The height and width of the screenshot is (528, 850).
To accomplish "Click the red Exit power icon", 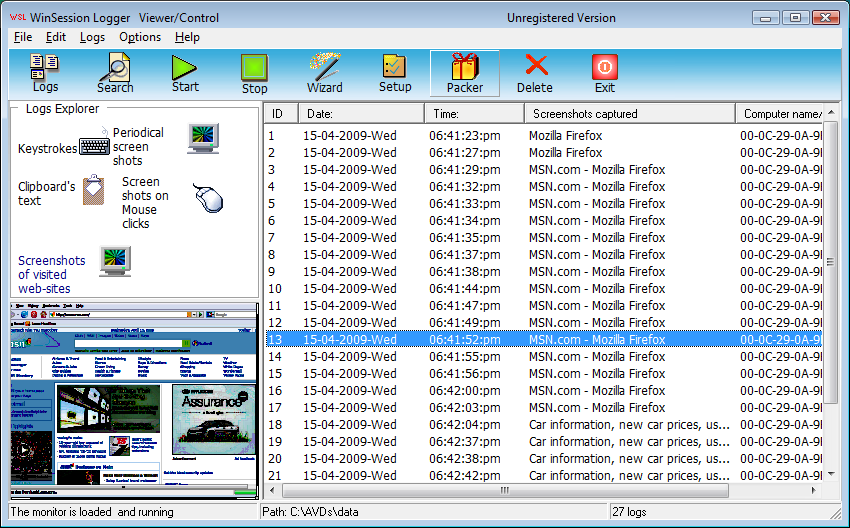I will pyautogui.click(x=605, y=67).
